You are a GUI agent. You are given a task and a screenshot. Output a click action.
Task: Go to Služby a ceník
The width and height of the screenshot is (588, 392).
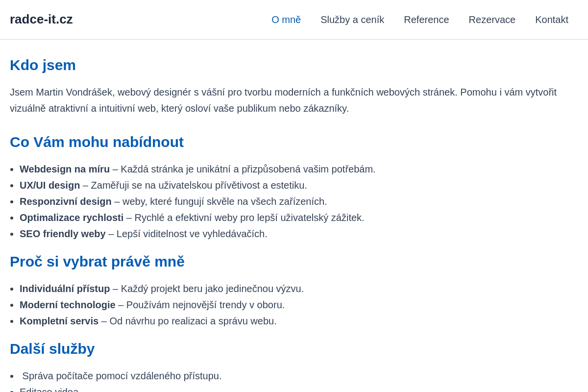[352, 20]
